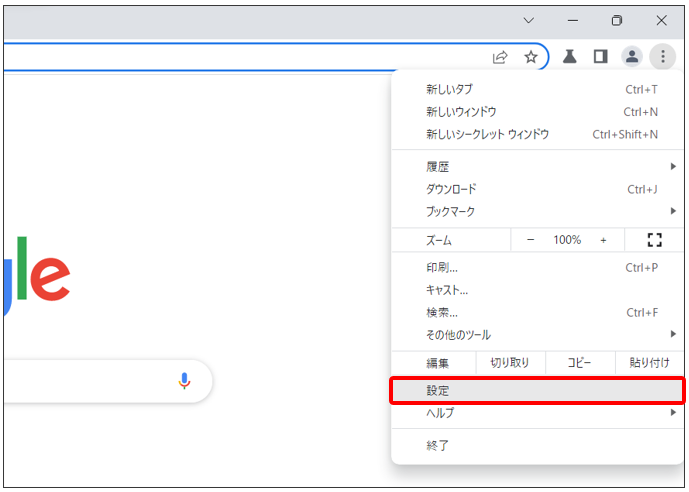Increase zoom with the plus button
Viewport: 689px width, 492px height.
click(603, 240)
